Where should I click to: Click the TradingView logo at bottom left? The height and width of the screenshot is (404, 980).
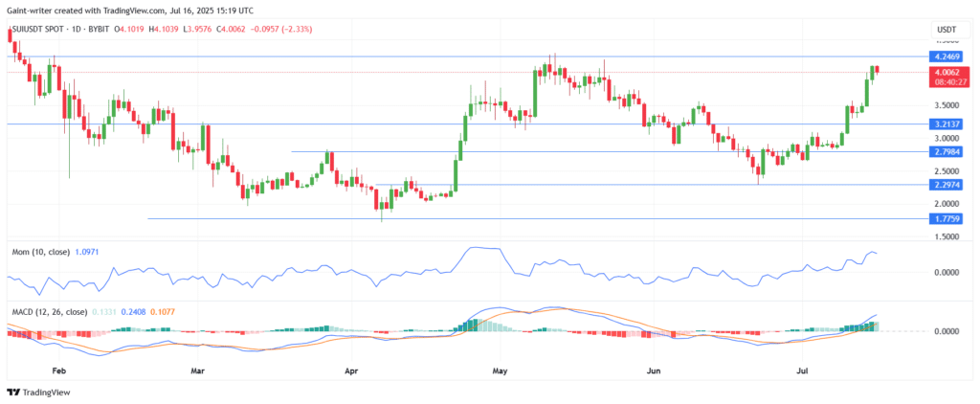[38, 393]
